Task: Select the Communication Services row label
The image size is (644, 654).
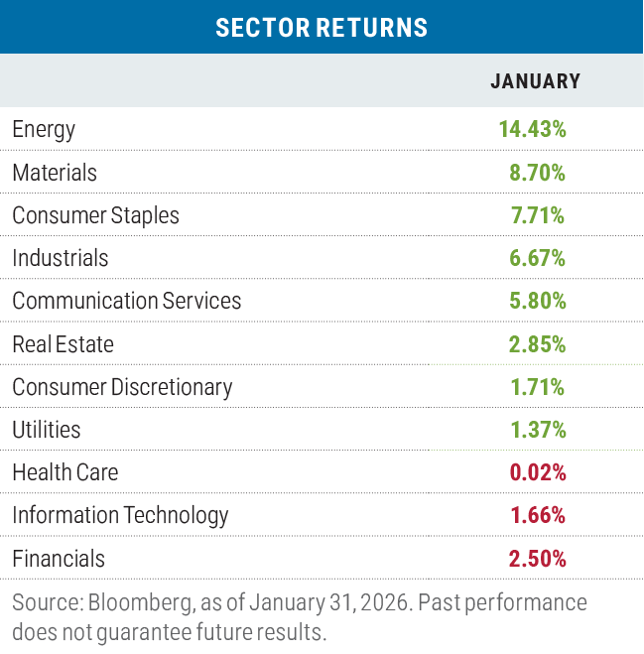Action: (x=126, y=301)
